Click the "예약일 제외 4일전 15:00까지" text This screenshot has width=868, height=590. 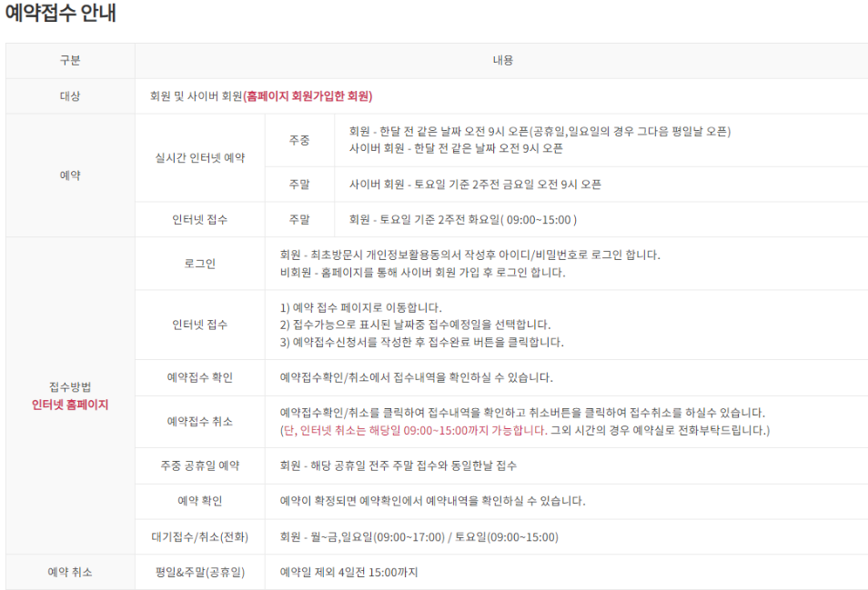(x=349, y=572)
